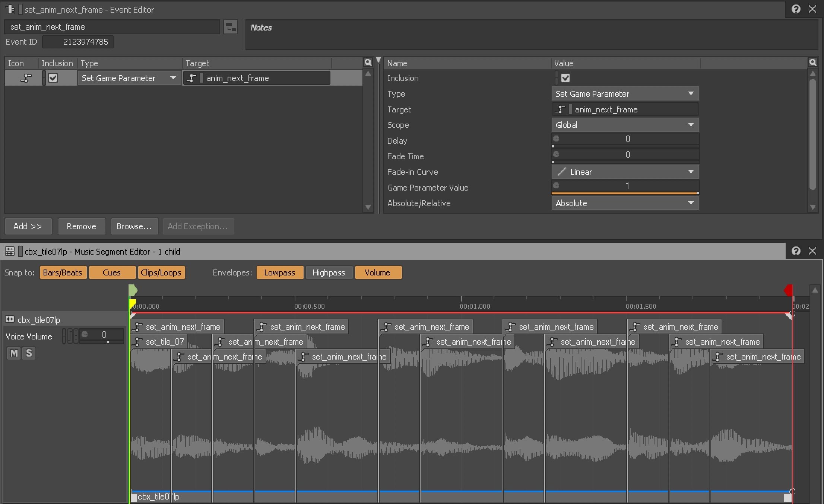Click the action icon in the action list row

tap(25, 78)
